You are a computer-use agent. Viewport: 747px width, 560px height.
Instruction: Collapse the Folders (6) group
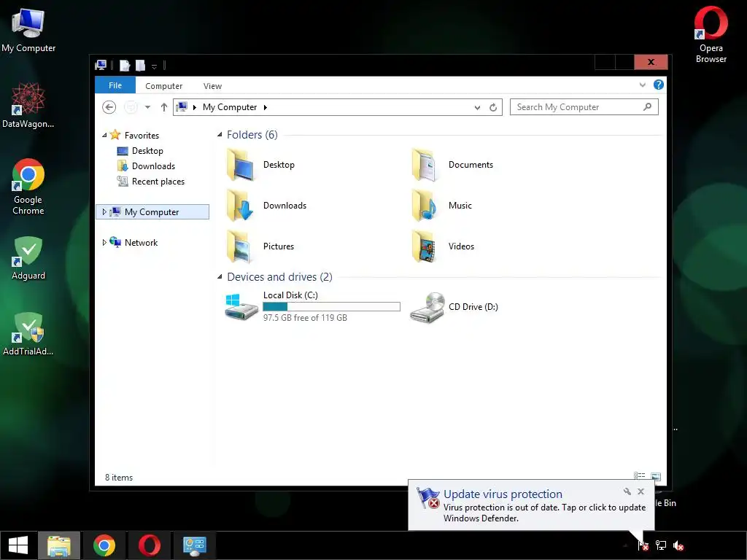tap(220, 135)
